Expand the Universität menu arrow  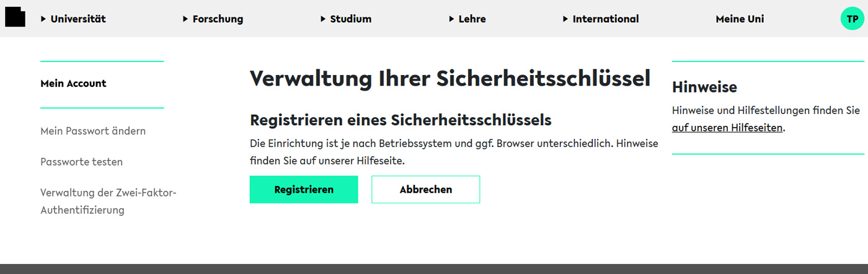pos(43,19)
